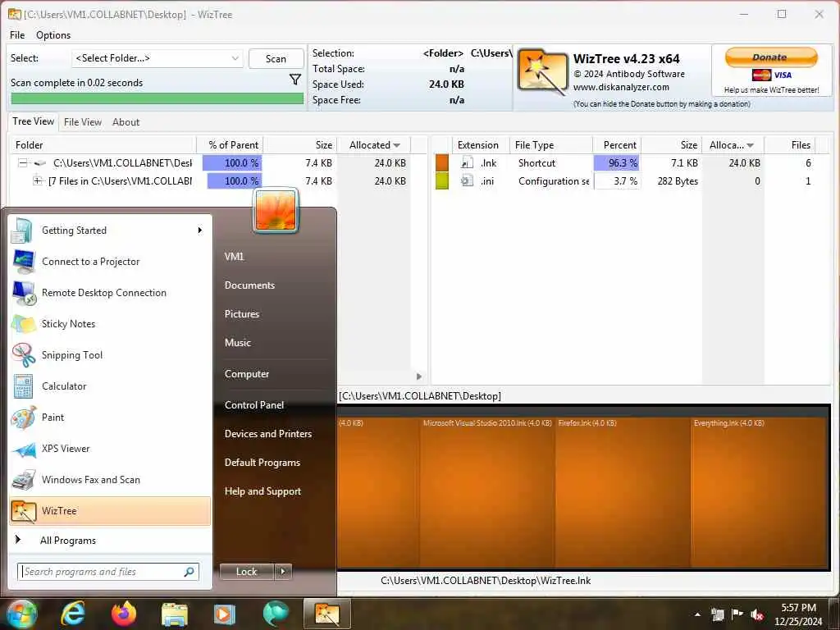Click the muted volume tray icon
Image resolution: width=840 pixels, height=630 pixels.
tap(757, 614)
